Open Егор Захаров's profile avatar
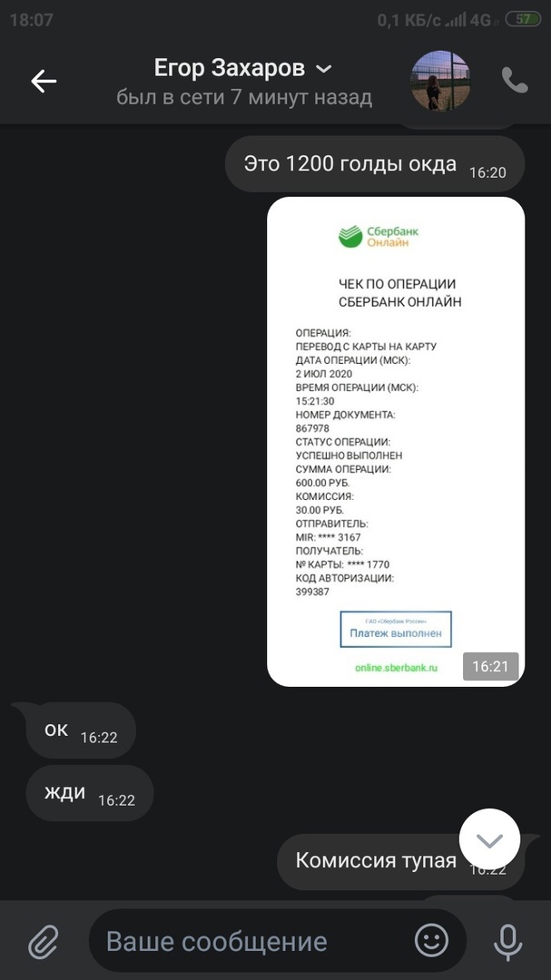This screenshot has width=551, height=980. coord(440,81)
